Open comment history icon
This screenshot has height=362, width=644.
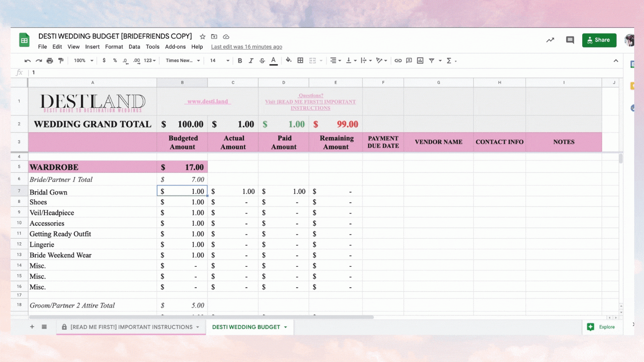pyautogui.click(x=570, y=40)
